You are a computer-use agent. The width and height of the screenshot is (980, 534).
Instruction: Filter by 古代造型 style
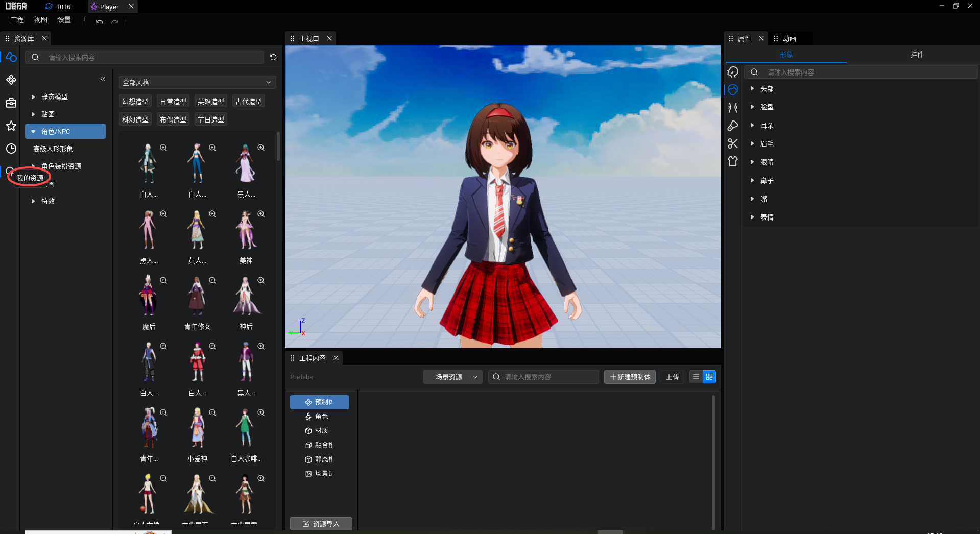[249, 101]
